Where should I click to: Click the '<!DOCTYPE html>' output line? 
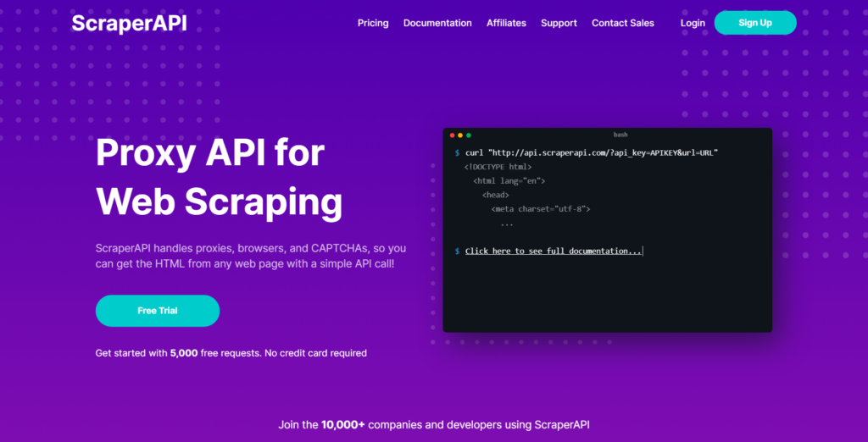point(498,167)
